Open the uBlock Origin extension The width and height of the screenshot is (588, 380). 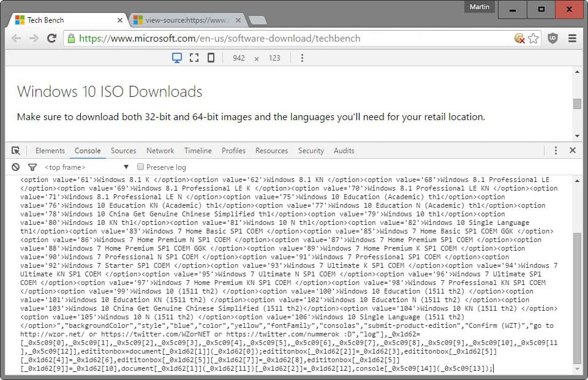[x=553, y=37]
